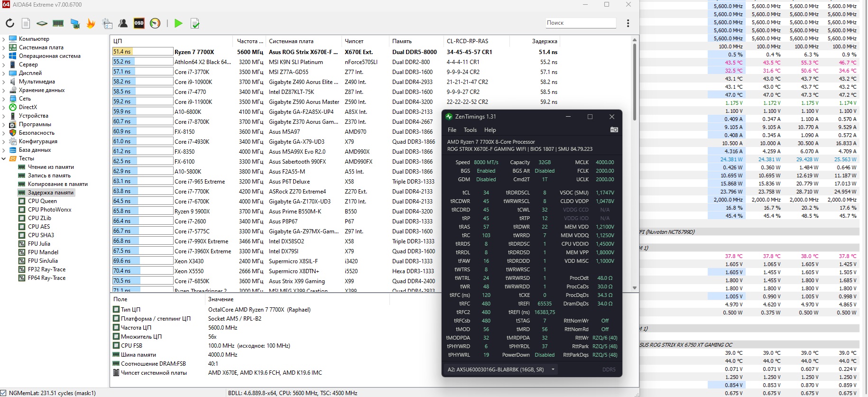Screen dimensions: 868x397
Task: Select the Программы node in the tree
Action: click(x=35, y=124)
